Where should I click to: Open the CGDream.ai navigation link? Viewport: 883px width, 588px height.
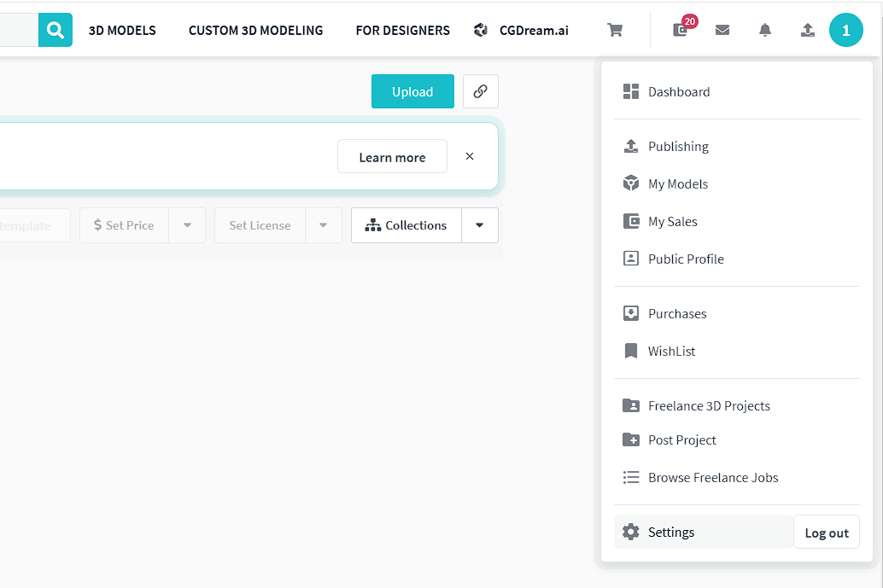pos(534,31)
